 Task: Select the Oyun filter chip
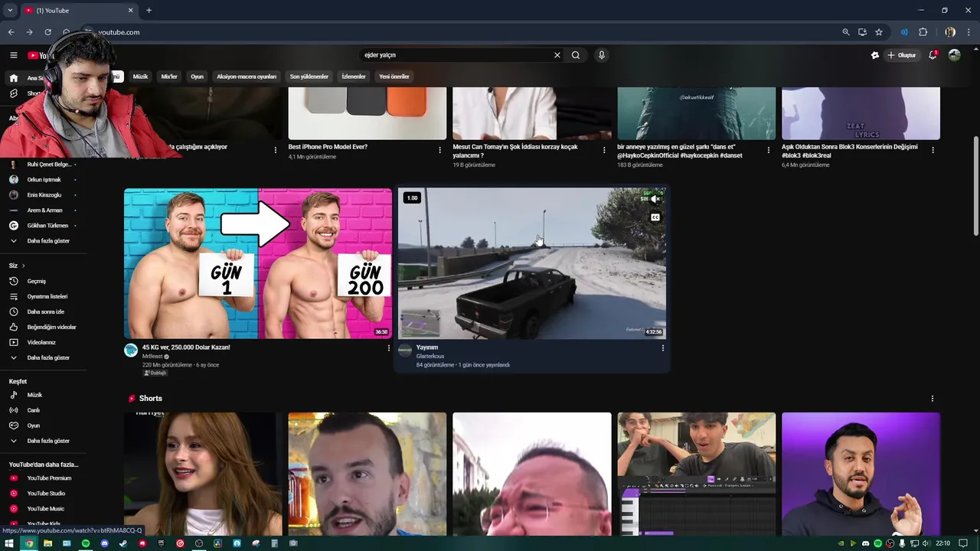[x=197, y=77]
